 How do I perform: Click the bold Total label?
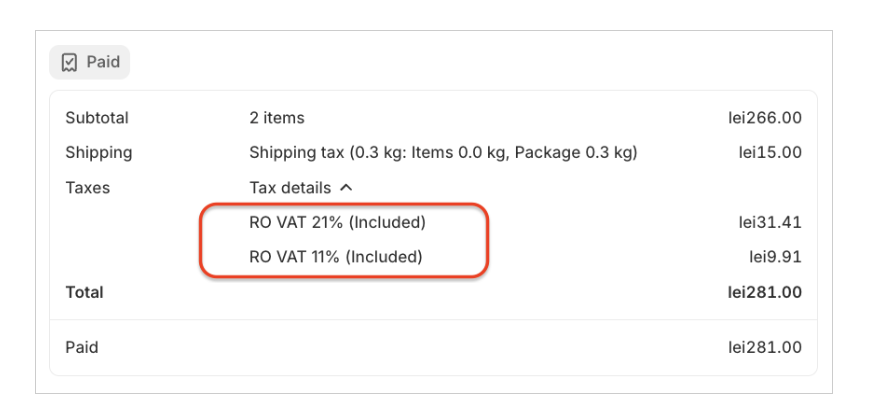coord(84,293)
